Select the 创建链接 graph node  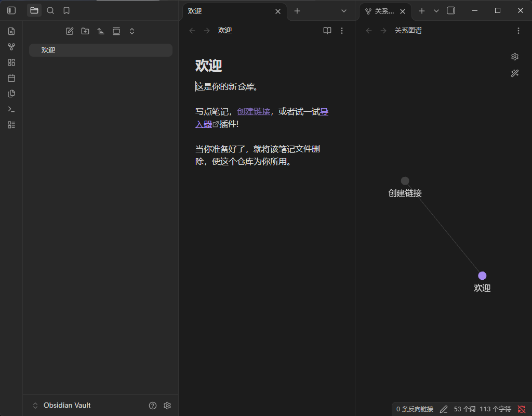point(405,181)
